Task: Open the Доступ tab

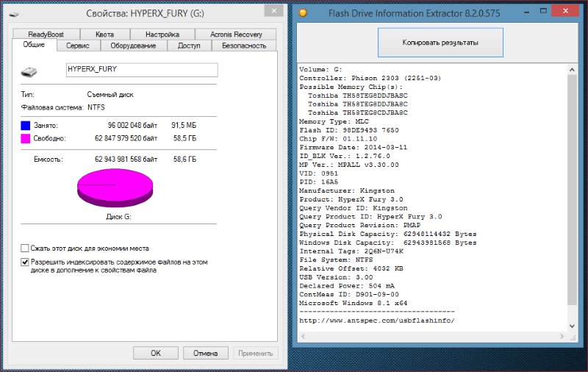Action: click(189, 46)
